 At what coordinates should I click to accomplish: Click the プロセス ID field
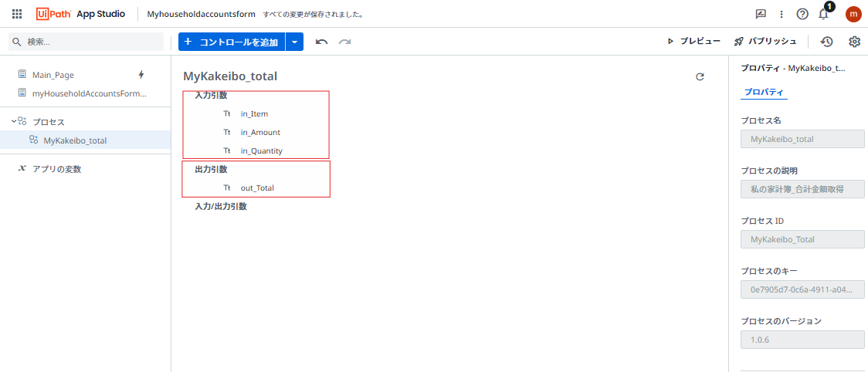(802, 239)
